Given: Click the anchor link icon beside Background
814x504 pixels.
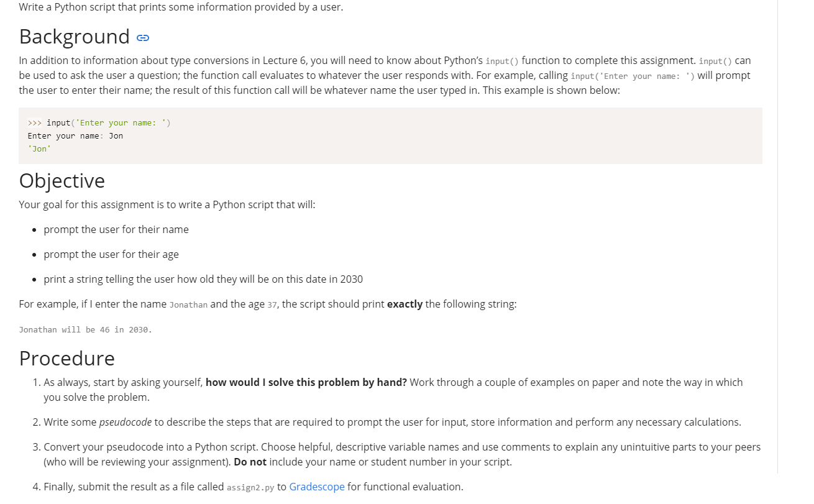Looking at the screenshot, I should click(143, 38).
